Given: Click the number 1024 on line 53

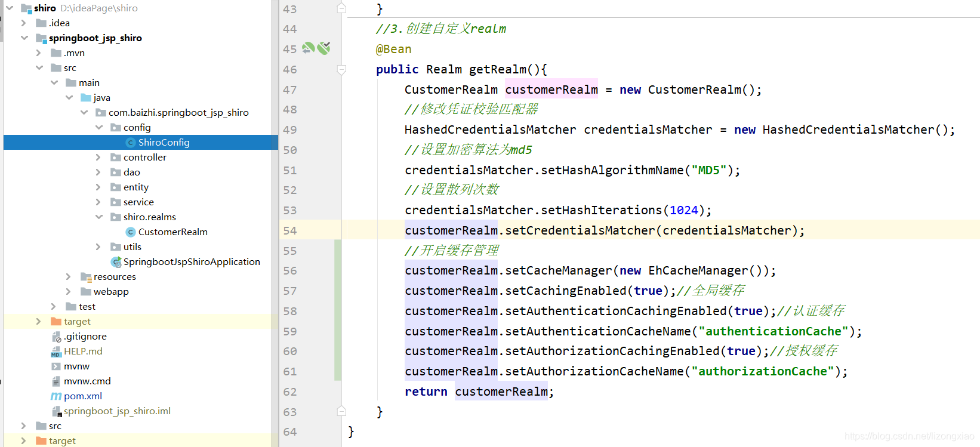Looking at the screenshot, I should click(684, 211).
